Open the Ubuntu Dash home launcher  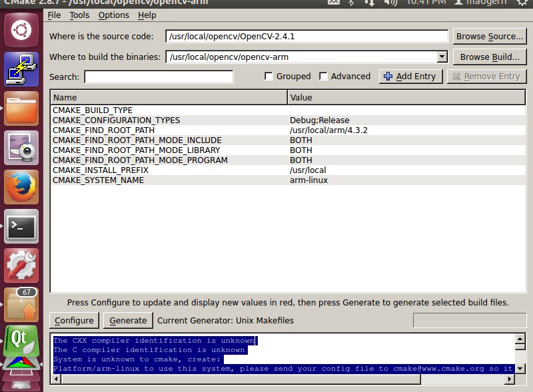tap(21, 30)
